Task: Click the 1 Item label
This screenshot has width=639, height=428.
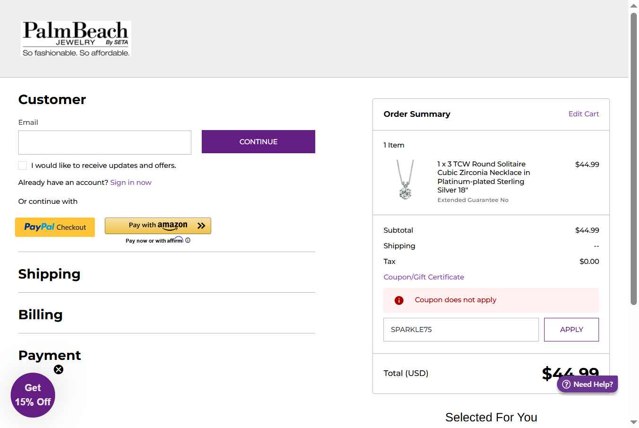Action: (x=394, y=145)
